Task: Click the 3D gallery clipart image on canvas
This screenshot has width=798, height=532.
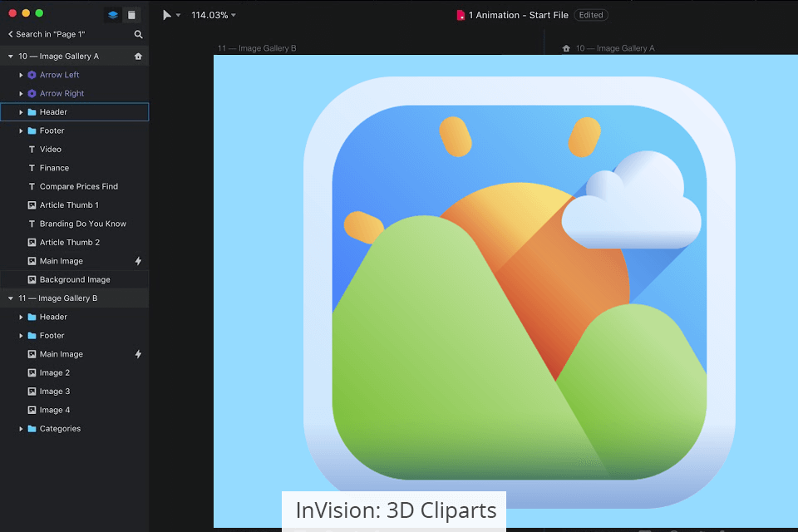Action: (519, 291)
